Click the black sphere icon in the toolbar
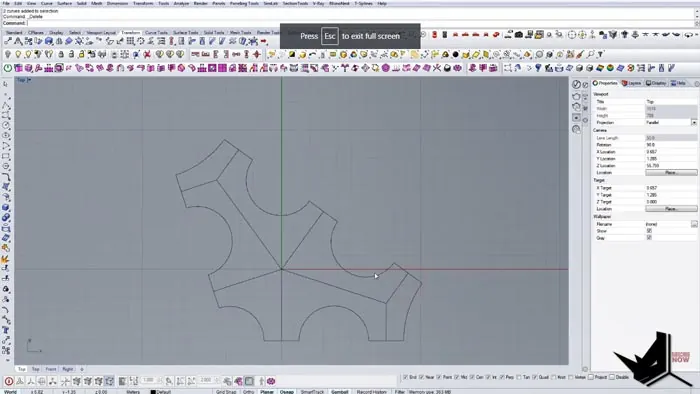700x394 pixels. 455,54
